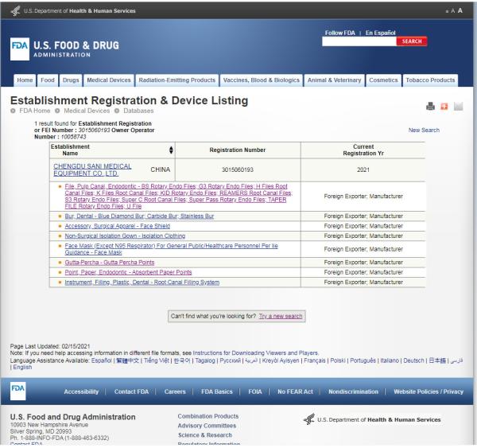477x448 pixels.
Task: Open the Tobacco Products tab
Action: pos(430,80)
